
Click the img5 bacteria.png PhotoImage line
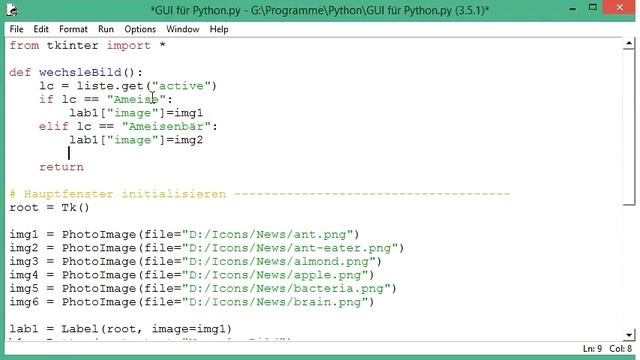(x=203, y=288)
